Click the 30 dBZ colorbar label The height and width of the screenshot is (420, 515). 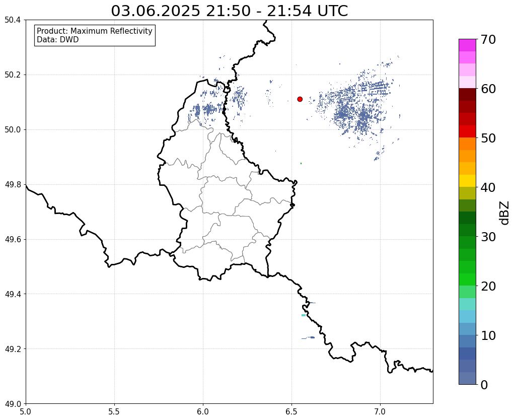coord(488,237)
